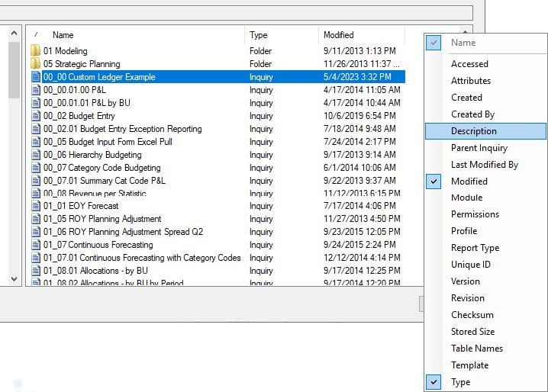Choose Last Modified By from column menu

[484, 165]
